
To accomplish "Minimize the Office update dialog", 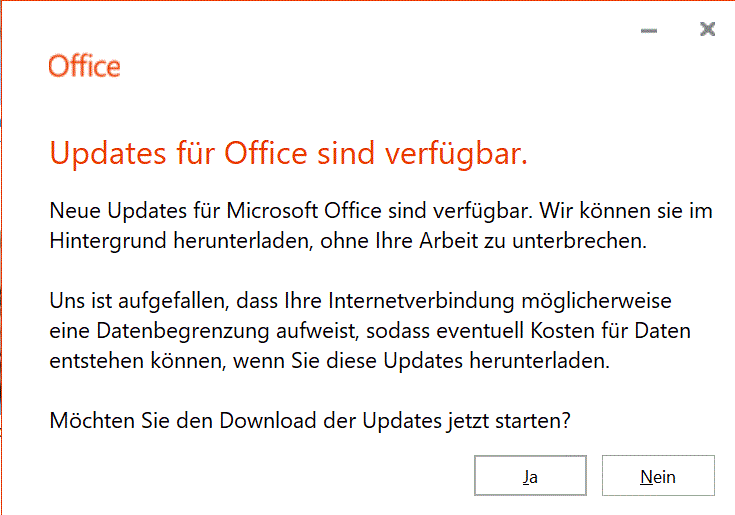I will [649, 30].
